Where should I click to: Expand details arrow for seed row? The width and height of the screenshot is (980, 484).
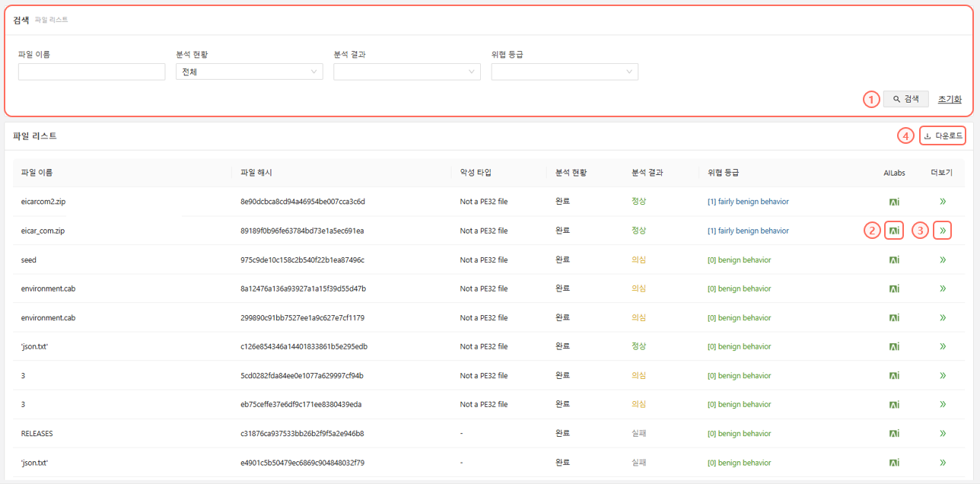[x=942, y=260]
